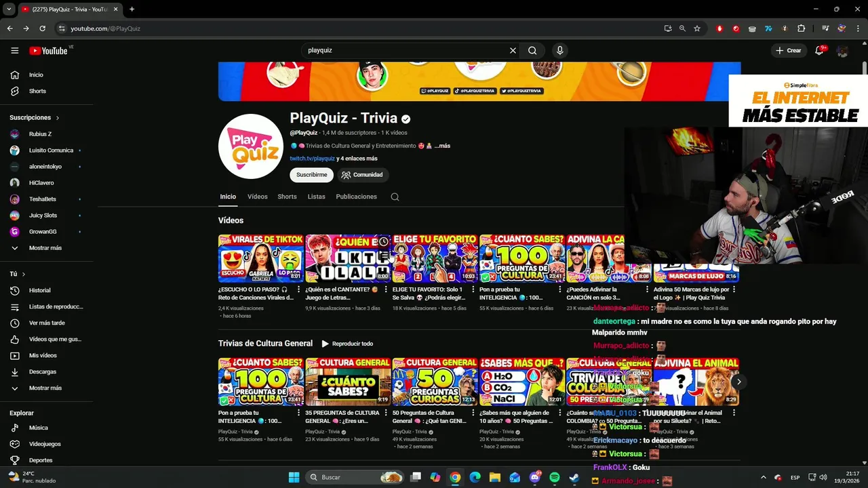Search within the channel using magnifier icon

click(x=395, y=197)
